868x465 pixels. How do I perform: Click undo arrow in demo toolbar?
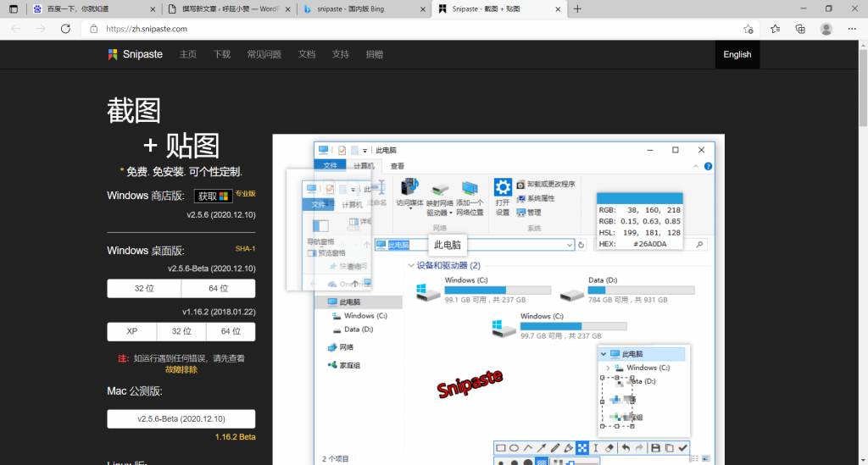(x=626, y=448)
